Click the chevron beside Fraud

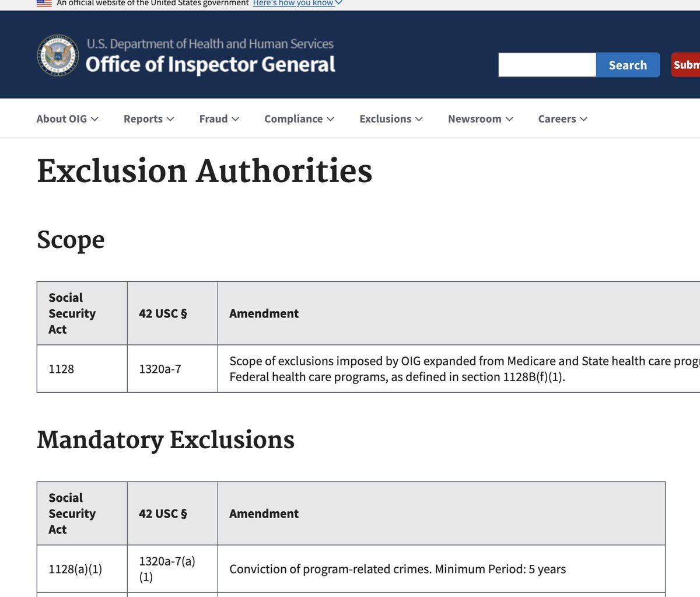(x=236, y=119)
